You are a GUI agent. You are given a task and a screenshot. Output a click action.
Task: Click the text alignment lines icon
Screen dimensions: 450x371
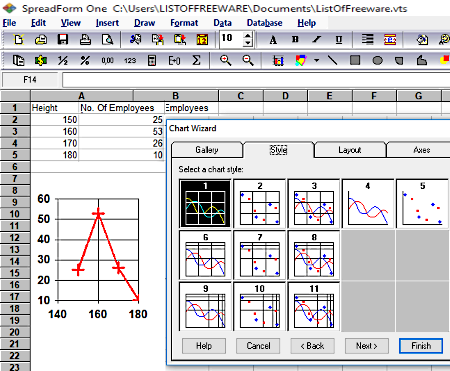pyautogui.click(x=367, y=40)
